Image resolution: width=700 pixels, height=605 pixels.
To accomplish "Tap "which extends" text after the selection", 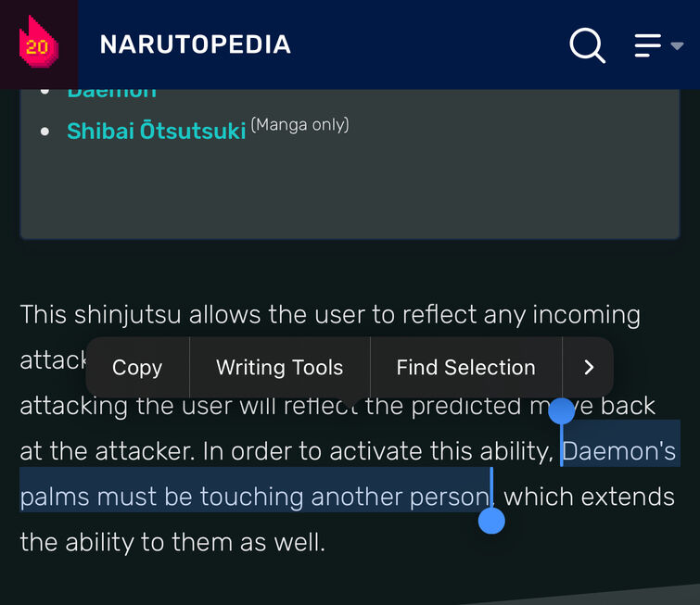I will (589, 497).
